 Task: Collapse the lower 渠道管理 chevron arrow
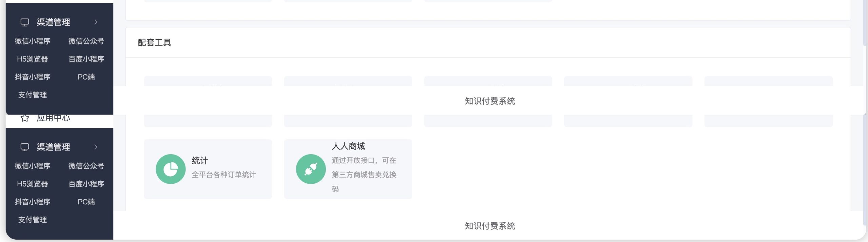point(96,147)
